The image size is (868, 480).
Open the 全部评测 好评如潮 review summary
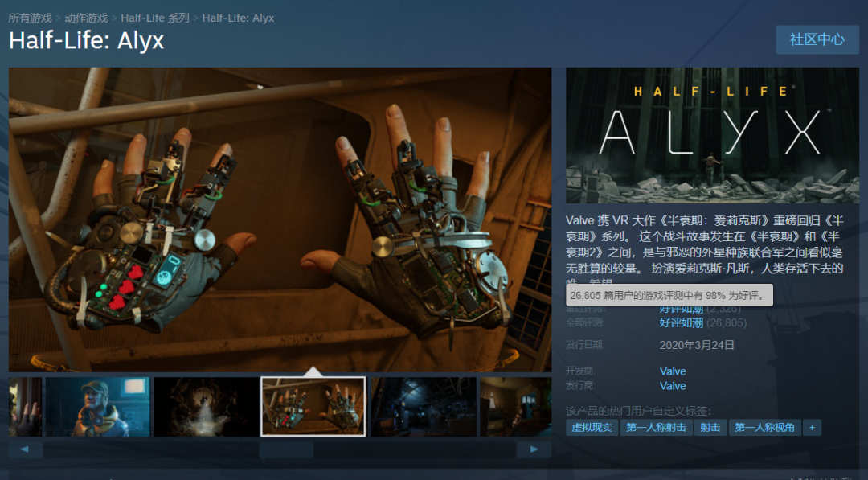[x=682, y=322]
